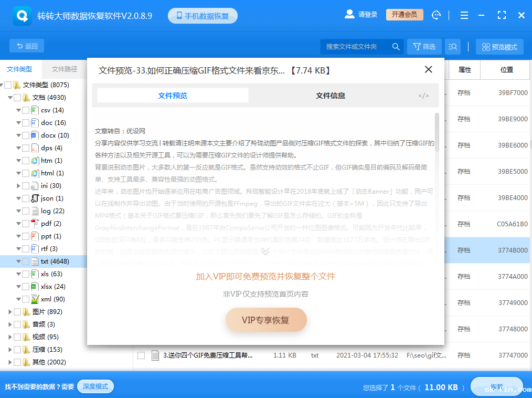Viewport: 532px width, 398px height.
Task: Click the advanced search icon beside 筛选
Action: coord(452,46)
